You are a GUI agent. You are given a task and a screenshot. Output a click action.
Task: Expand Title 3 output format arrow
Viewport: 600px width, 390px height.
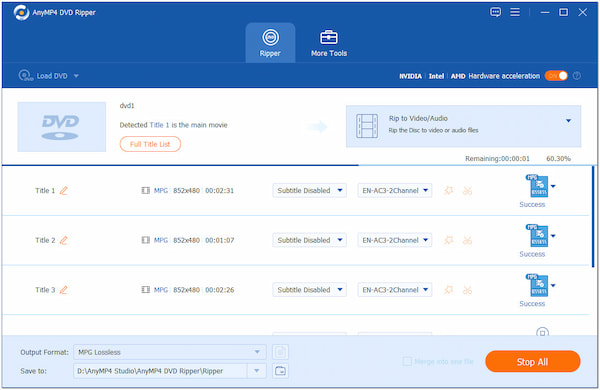[553, 286]
